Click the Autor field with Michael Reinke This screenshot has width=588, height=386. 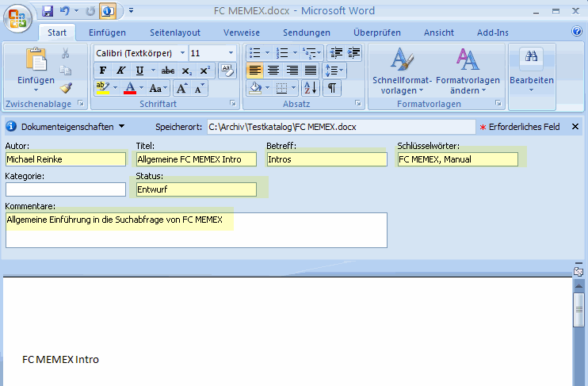66,159
